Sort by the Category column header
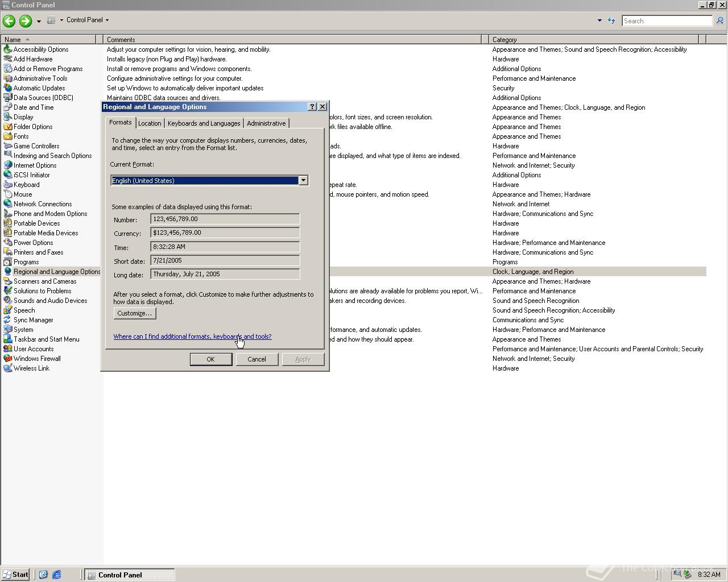The width and height of the screenshot is (728, 582). pos(594,40)
